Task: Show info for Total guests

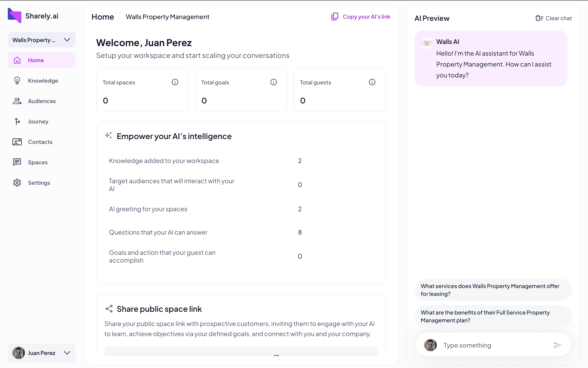Action: click(x=372, y=82)
